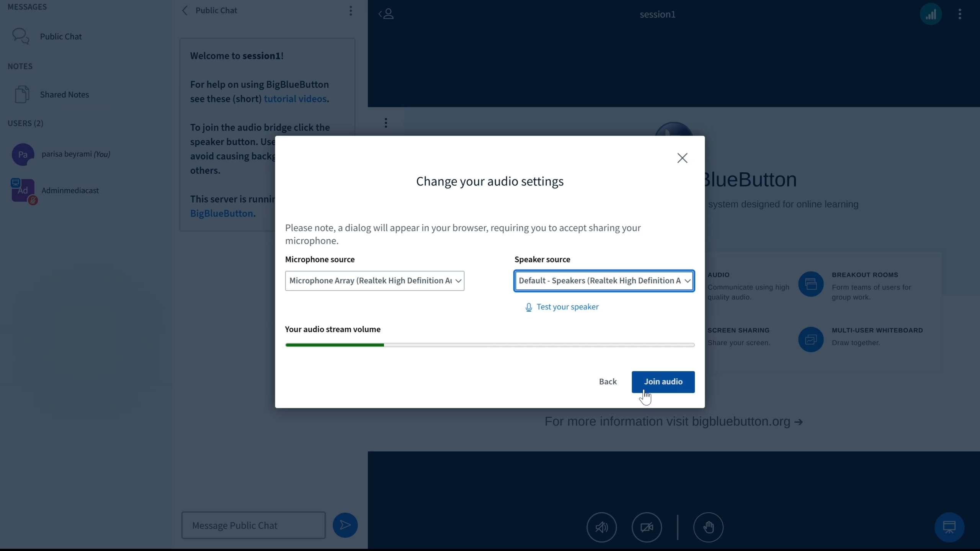Click the Message Public Chat field
This screenshot has height=551, width=980.
tap(253, 525)
